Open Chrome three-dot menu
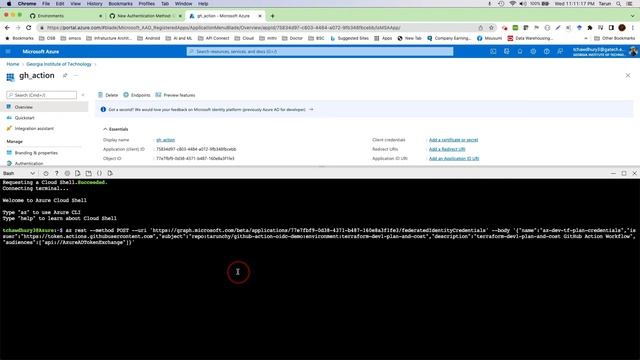640x360 pixels. click(633, 28)
